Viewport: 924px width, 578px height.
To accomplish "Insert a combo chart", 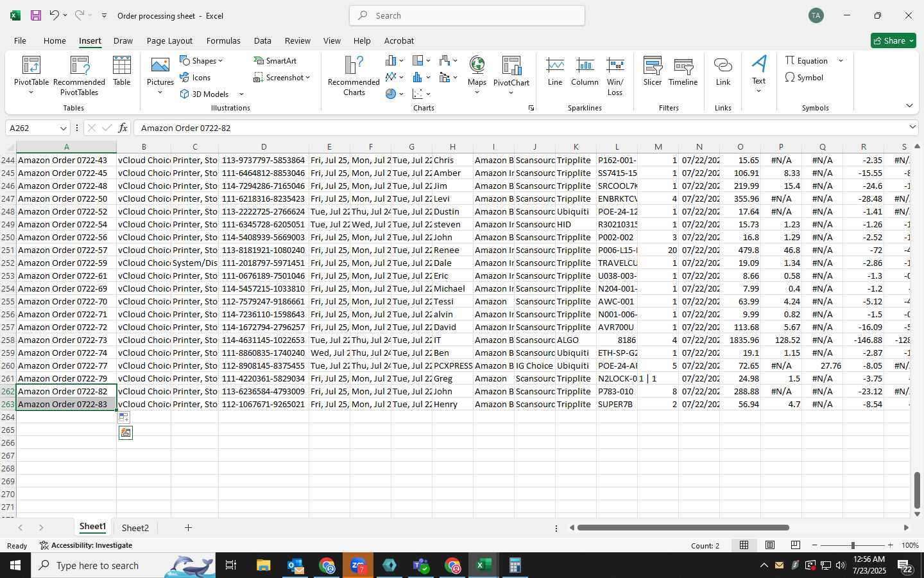I will 448,77.
